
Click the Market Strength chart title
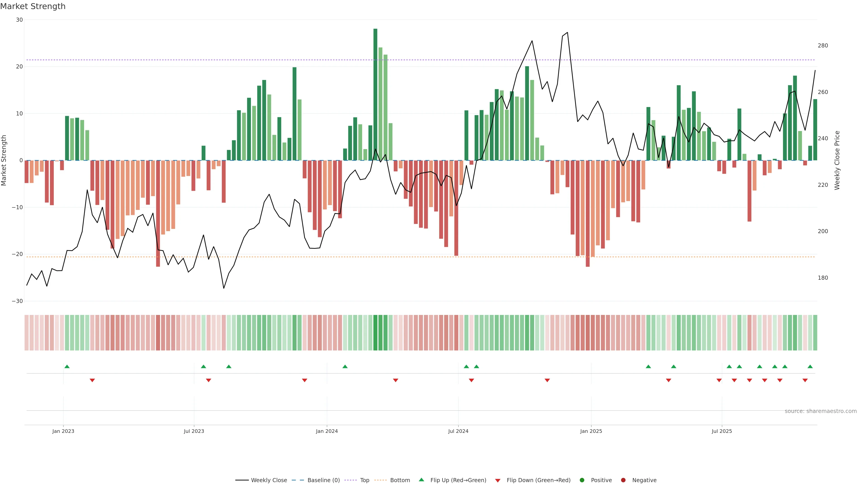(33, 6)
